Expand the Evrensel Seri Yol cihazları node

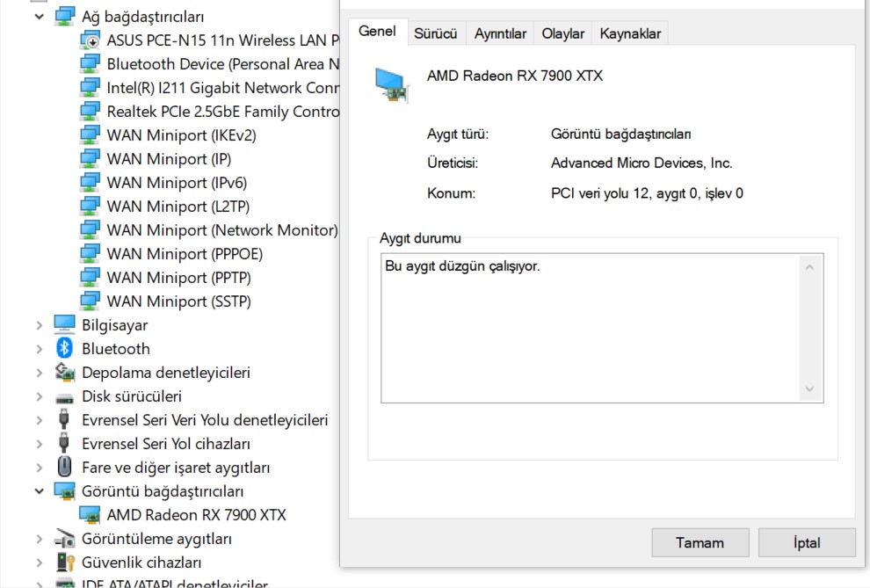(x=39, y=445)
